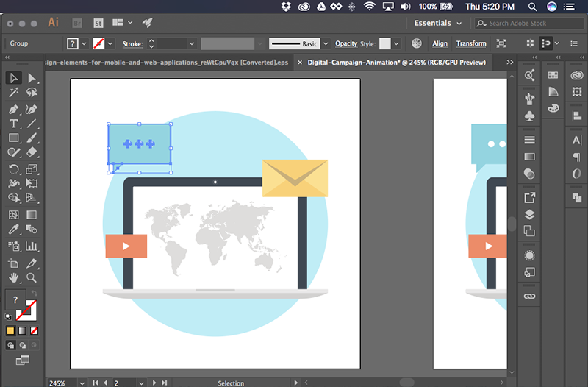Select the Eraser tool
The height and width of the screenshot is (387, 588).
point(32,152)
